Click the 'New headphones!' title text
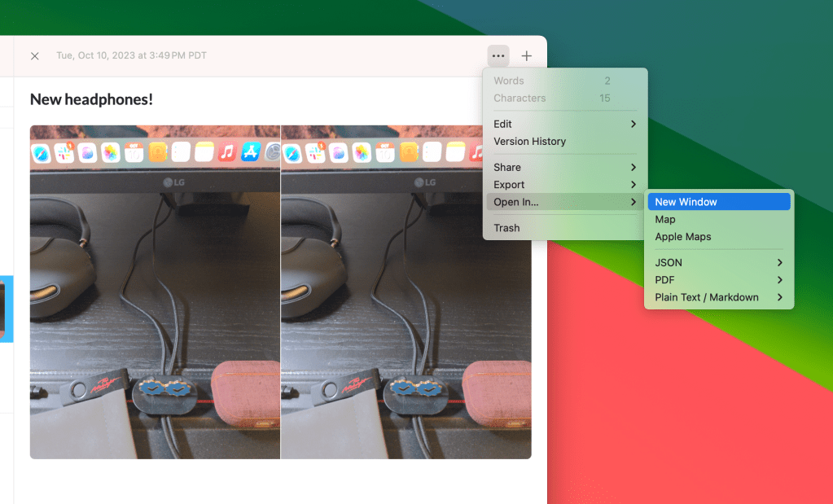833x504 pixels. (91, 99)
